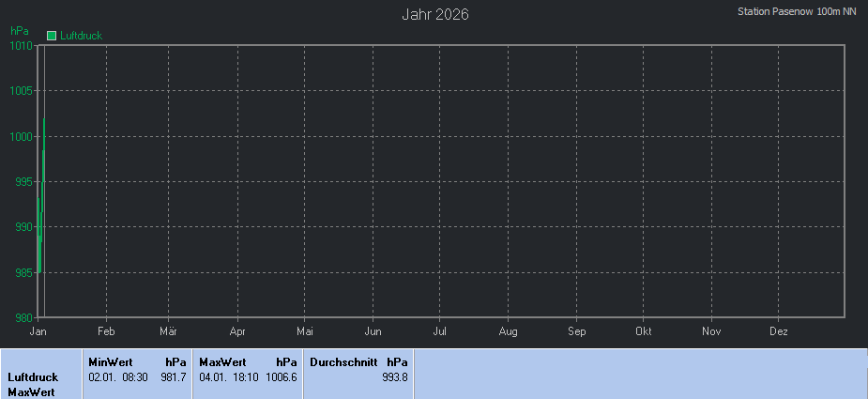The width and height of the screenshot is (868, 399).
Task: Select the Okt marker on the time axis
Action: pyautogui.click(x=644, y=331)
